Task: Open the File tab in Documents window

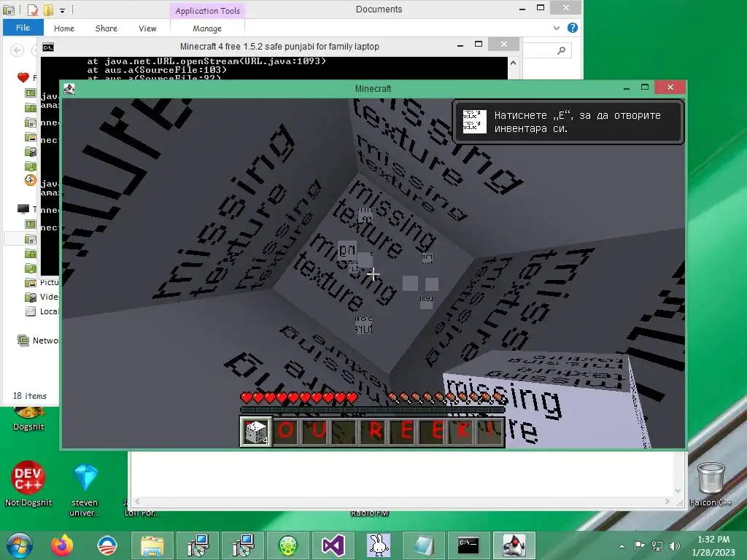Action: (x=23, y=28)
